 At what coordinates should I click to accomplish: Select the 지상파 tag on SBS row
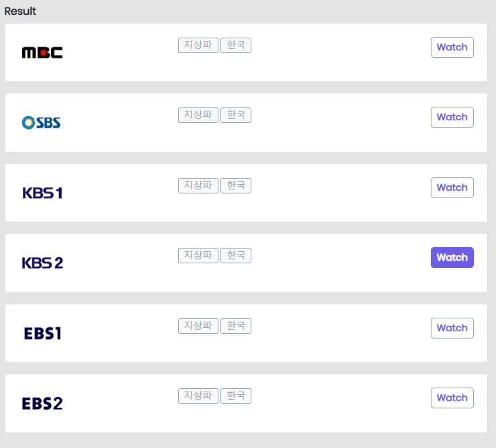(198, 115)
